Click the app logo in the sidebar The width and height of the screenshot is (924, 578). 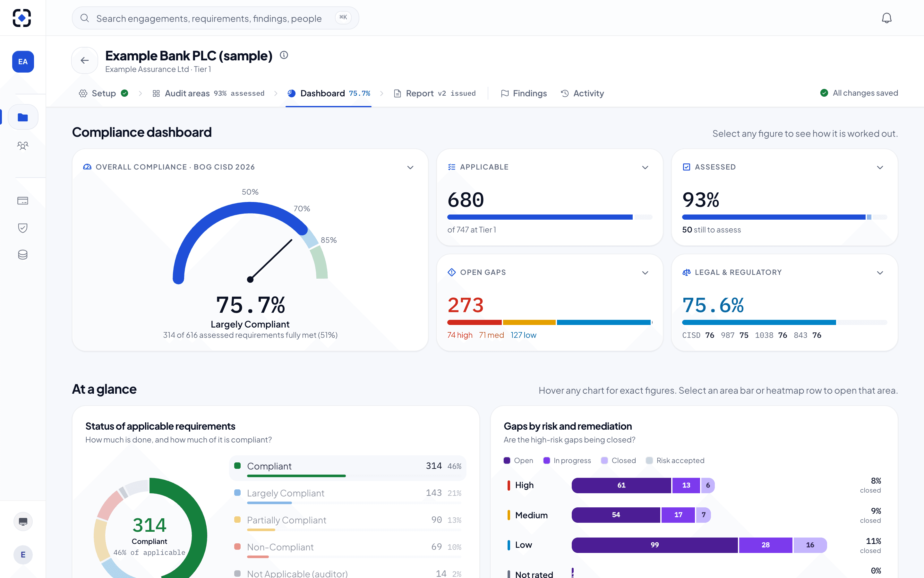(22, 18)
